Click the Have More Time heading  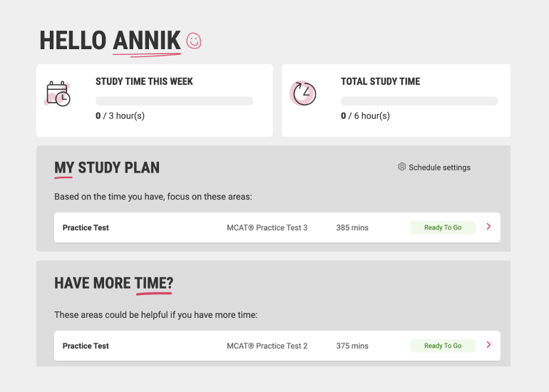coord(113,284)
